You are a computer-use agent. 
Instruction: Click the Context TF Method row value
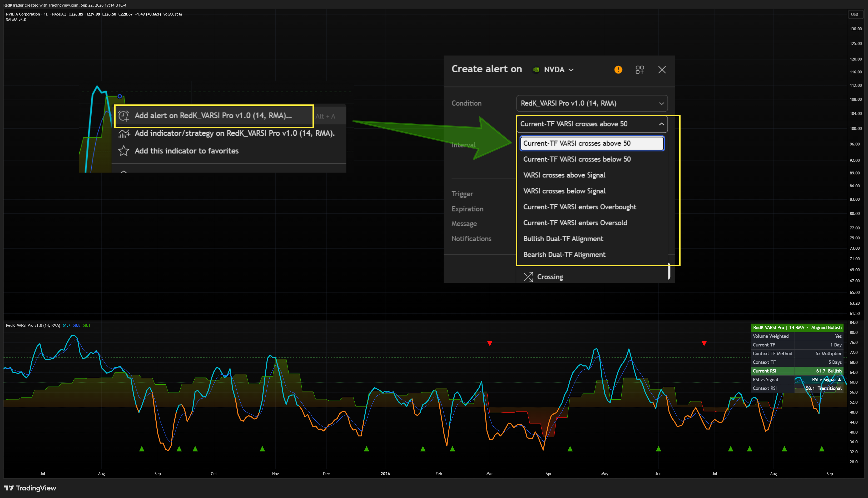(828, 354)
